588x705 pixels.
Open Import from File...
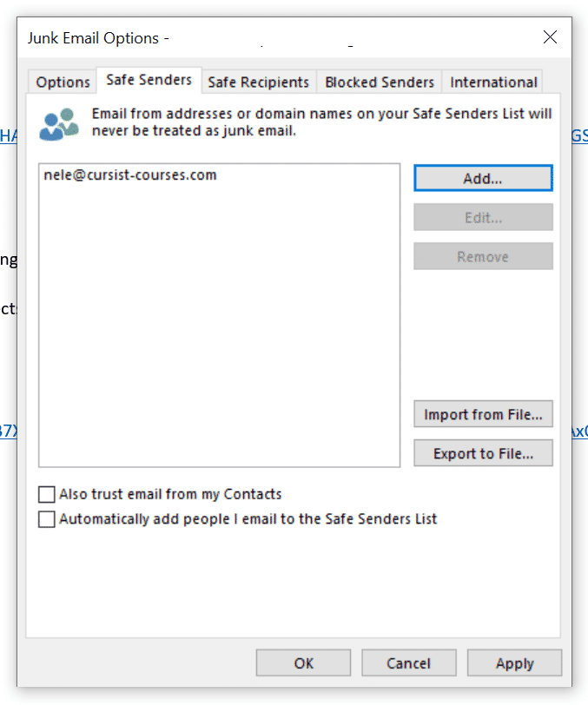click(x=483, y=413)
